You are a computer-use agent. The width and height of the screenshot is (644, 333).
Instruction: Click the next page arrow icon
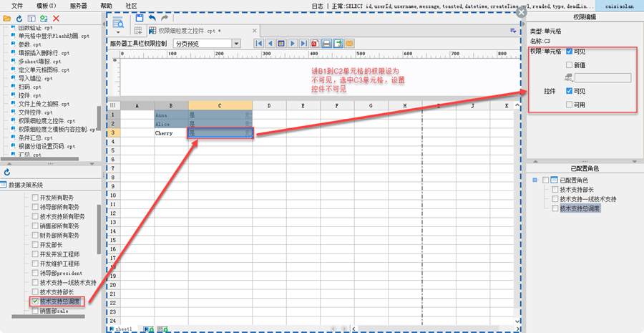click(293, 44)
